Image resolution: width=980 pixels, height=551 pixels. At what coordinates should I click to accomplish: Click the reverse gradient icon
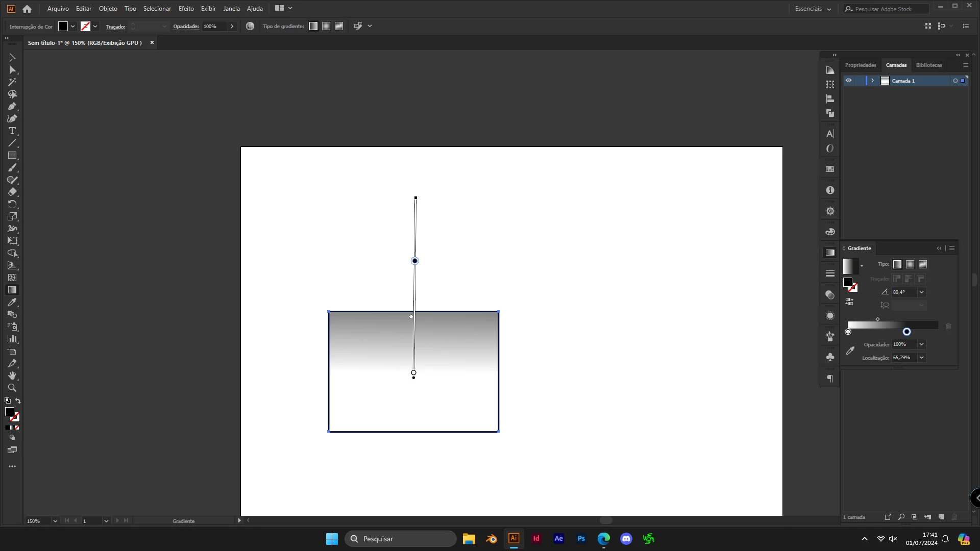849,302
